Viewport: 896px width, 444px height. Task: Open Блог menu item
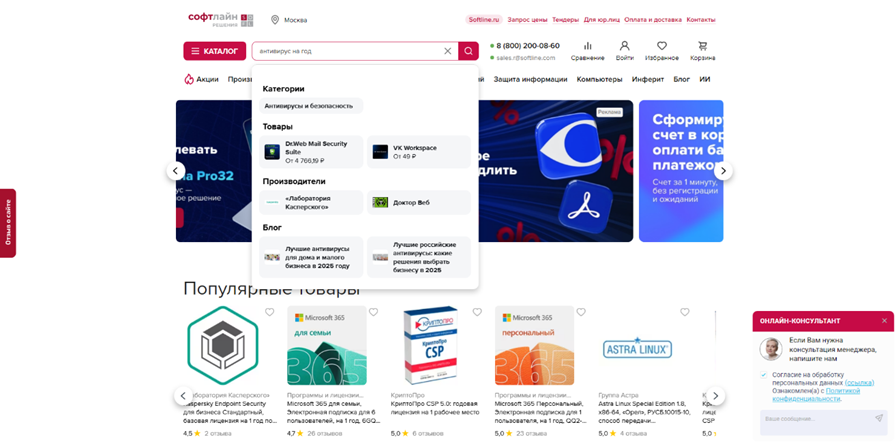682,79
